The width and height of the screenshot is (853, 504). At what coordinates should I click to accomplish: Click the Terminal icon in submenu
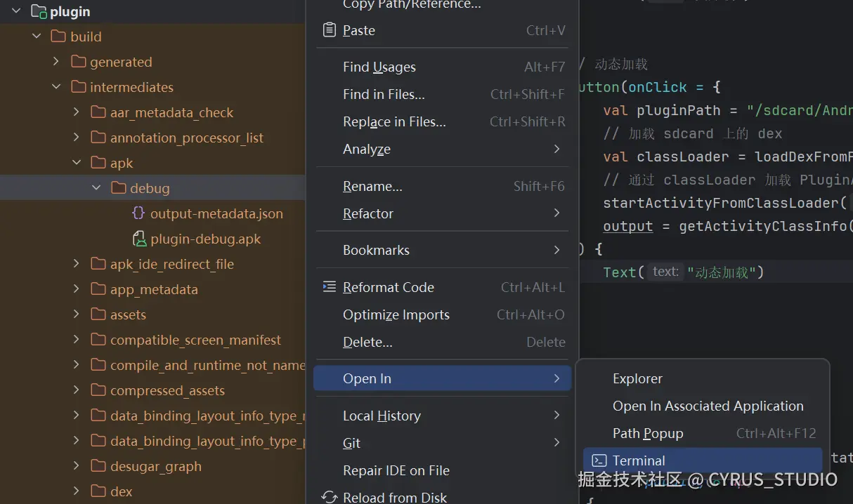tap(599, 460)
